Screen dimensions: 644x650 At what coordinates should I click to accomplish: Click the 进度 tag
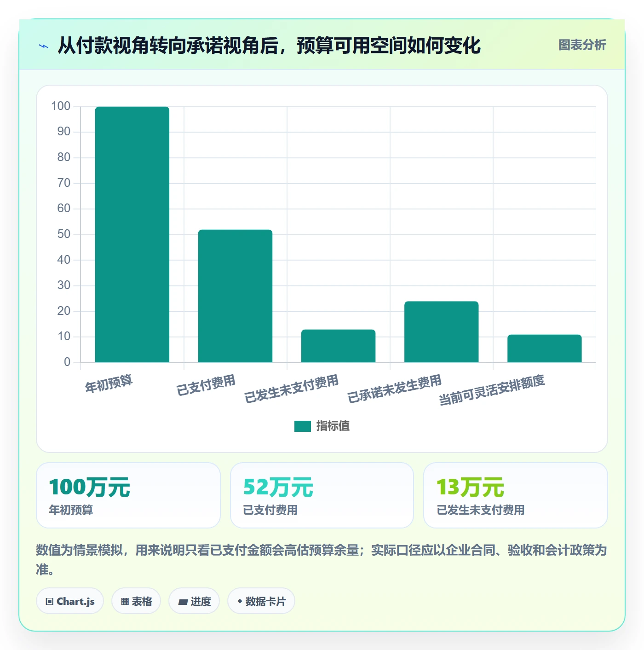(x=194, y=601)
